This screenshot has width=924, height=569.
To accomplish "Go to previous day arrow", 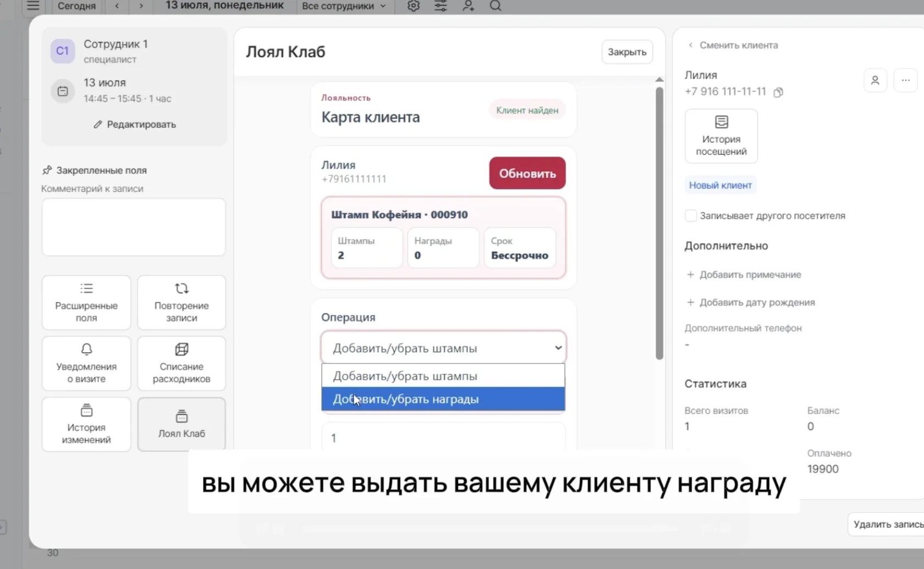I will tap(117, 5).
